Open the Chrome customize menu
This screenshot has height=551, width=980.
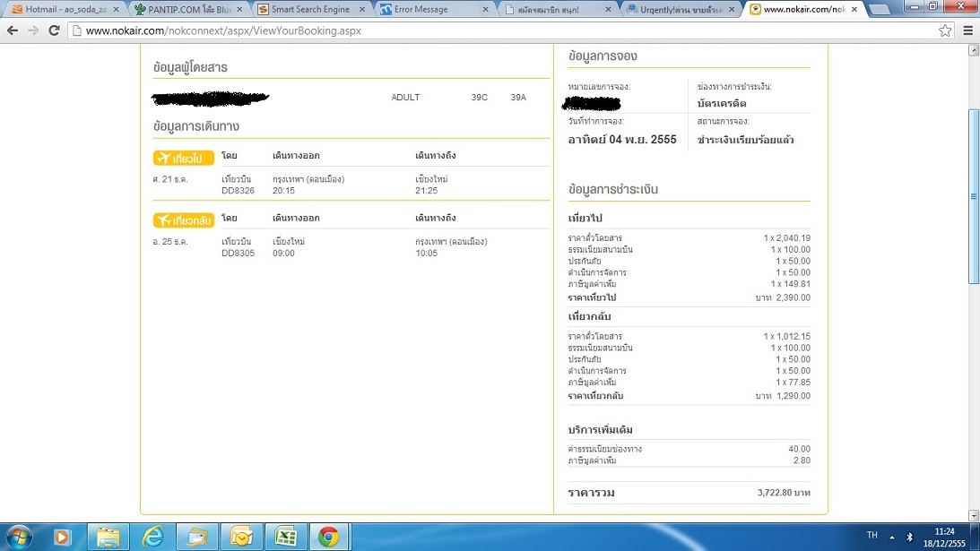(968, 30)
